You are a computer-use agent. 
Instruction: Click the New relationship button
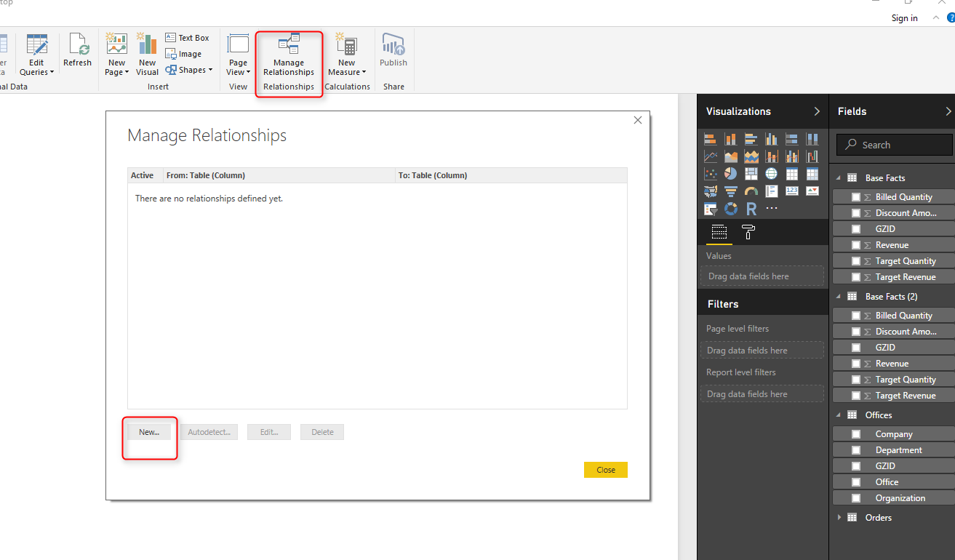(149, 431)
